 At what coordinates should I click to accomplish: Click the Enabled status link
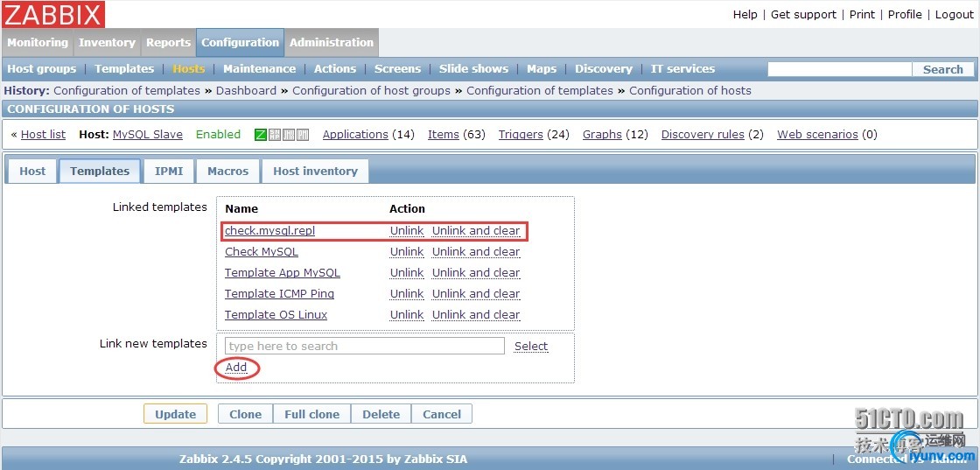218,135
